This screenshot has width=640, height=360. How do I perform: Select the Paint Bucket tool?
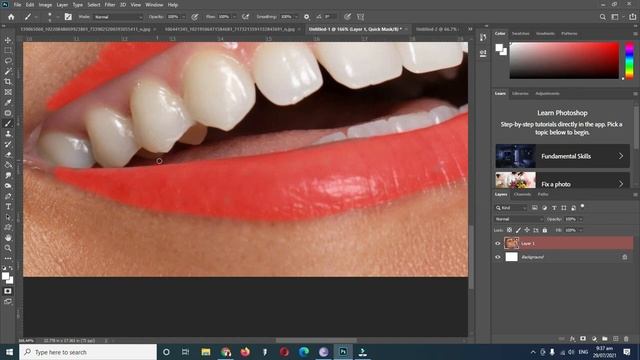click(x=8, y=165)
